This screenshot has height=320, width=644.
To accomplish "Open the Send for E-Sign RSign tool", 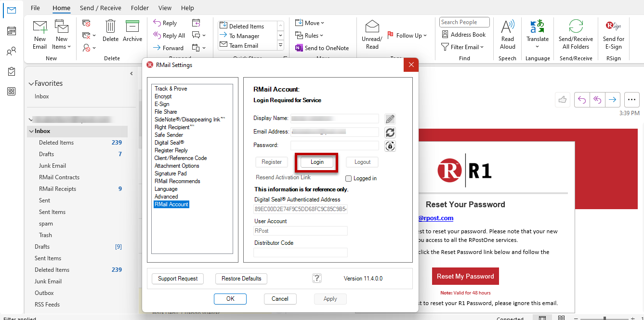I will coord(614,35).
